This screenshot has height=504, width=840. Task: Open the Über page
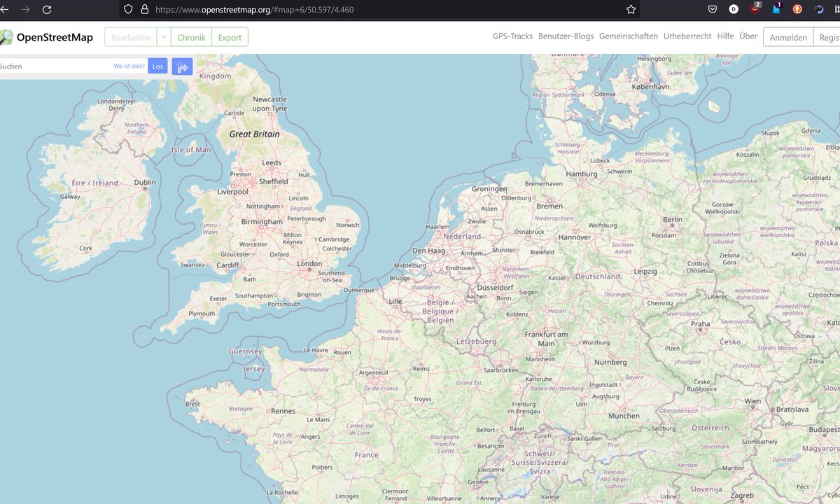click(x=748, y=36)
